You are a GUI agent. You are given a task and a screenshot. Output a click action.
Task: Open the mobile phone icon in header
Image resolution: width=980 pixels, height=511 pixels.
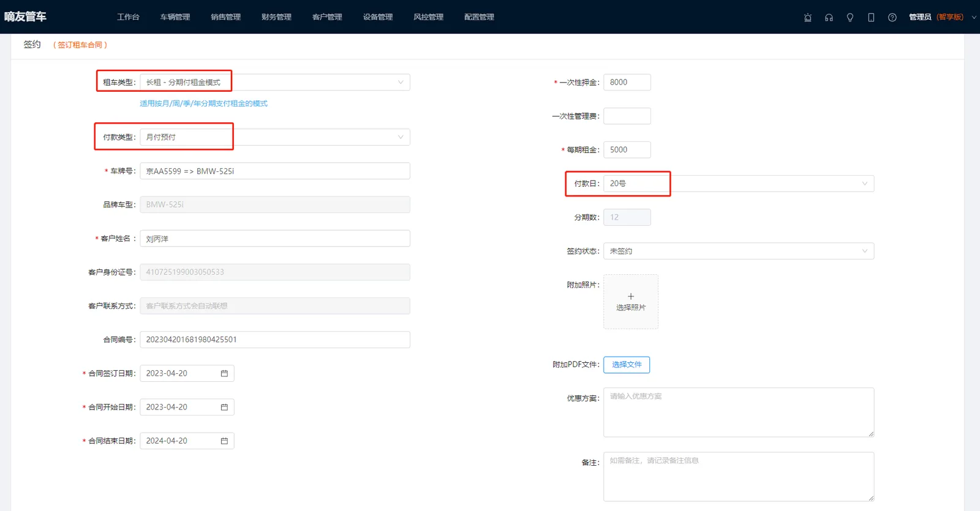[871, 17]
